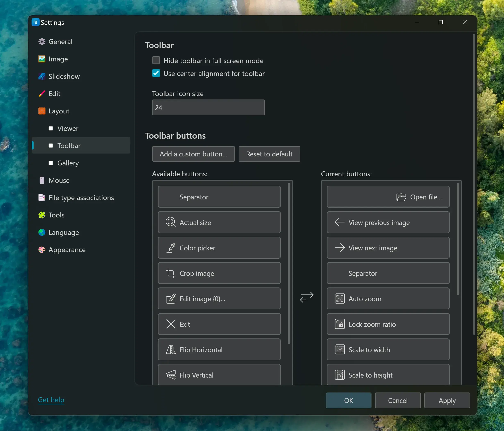Click the Lock zoom ratio icon
This screenshot has height=431, width=504.
340,324
